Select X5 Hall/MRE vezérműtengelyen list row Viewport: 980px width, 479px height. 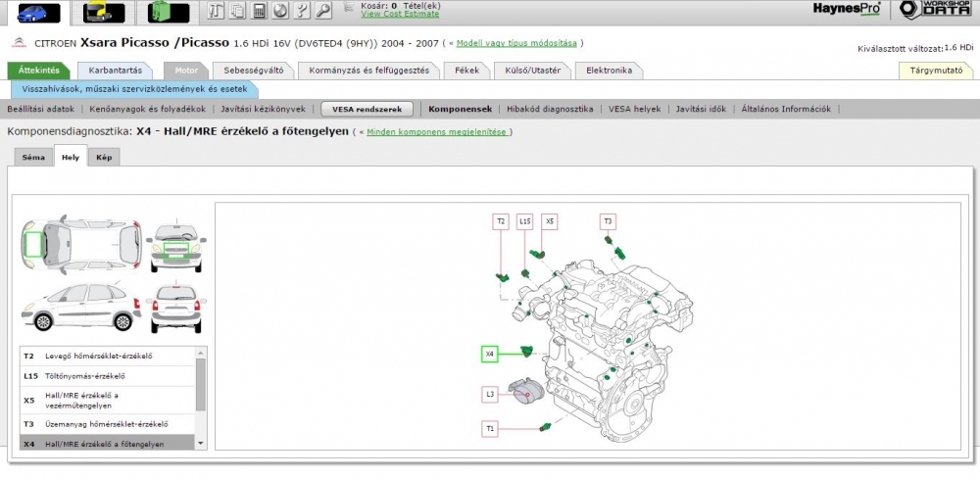pyautogui.click(x=108, y=401)
